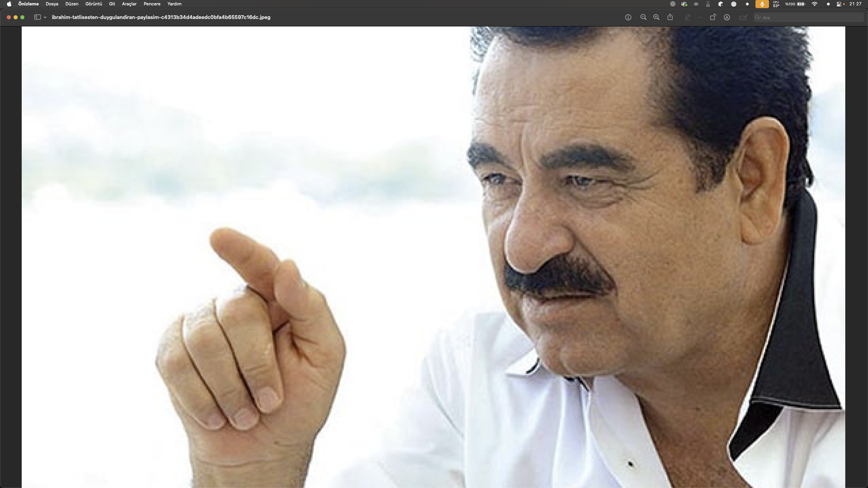This screenshot has width=868, height=488.
Task: Select the highlight pen tool
Action: [687, 17]
